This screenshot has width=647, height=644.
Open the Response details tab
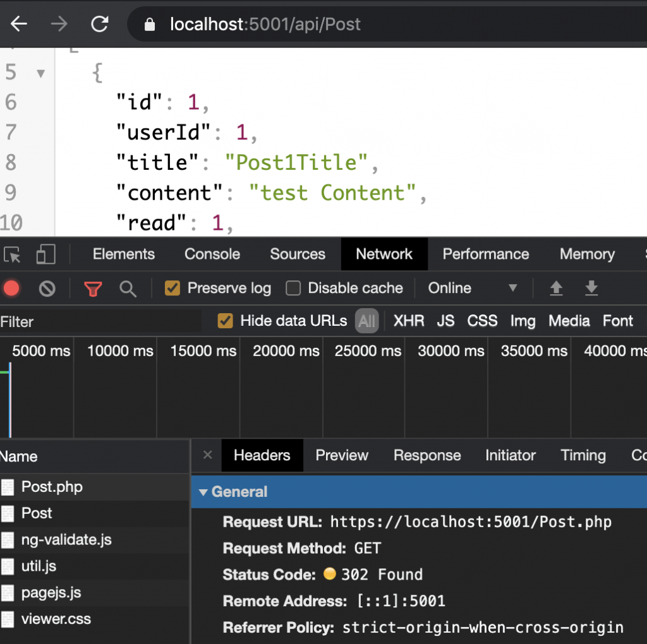click(427, 455)
